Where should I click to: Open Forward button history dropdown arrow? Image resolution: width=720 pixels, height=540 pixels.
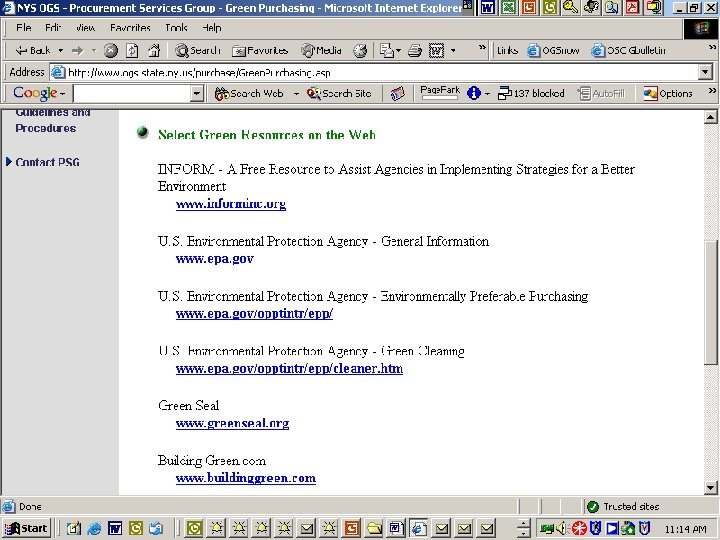coord(94,50)
